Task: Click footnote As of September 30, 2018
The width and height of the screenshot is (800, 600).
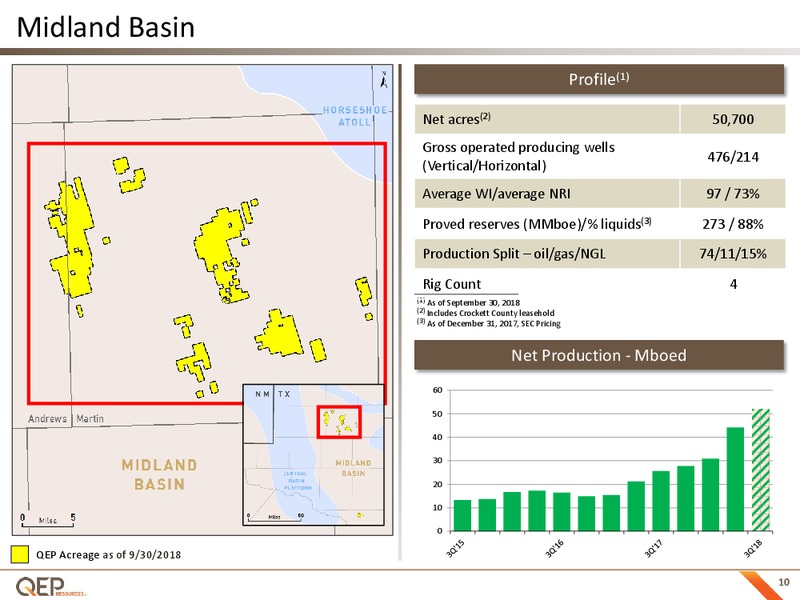Action: point(468,303)
